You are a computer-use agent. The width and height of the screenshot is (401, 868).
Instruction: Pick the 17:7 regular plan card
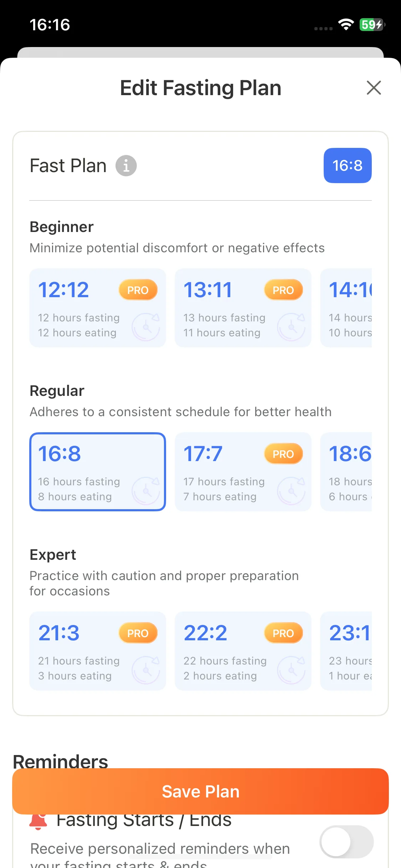(x=243, y=472)
